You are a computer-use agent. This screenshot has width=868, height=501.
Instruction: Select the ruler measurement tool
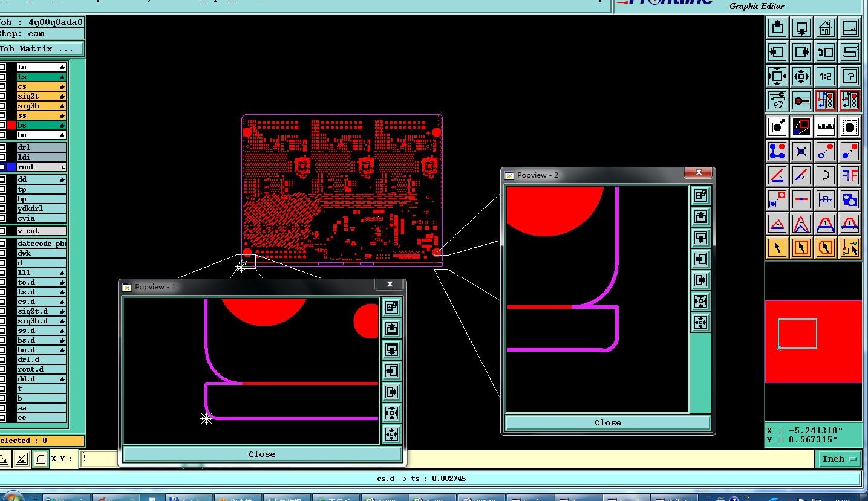coord(826,127)
